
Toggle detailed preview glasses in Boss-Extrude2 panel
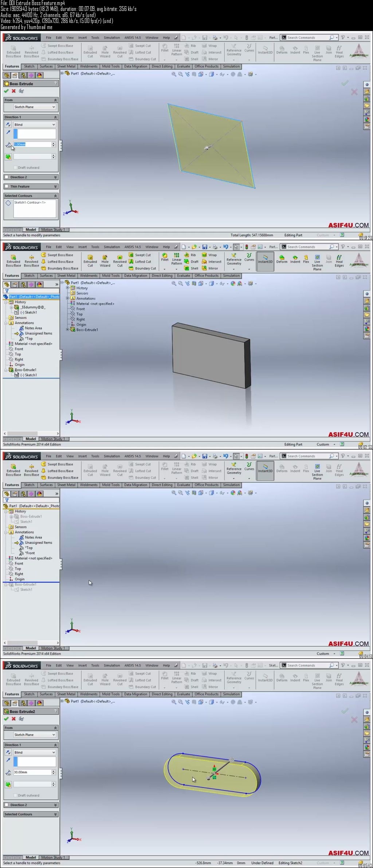coord(21,719)
